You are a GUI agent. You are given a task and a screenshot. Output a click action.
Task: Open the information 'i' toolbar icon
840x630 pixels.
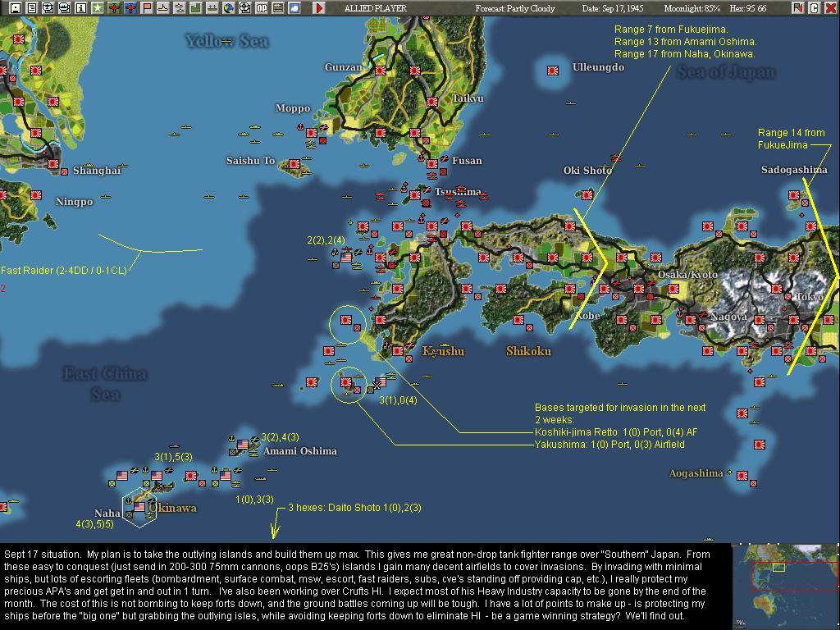coord(81,7)
